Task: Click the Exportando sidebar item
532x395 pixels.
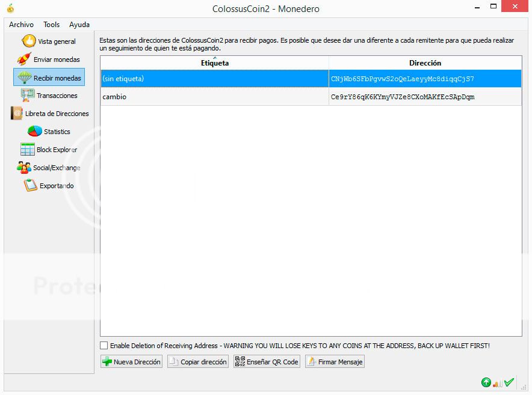Action: coord(49,185)
